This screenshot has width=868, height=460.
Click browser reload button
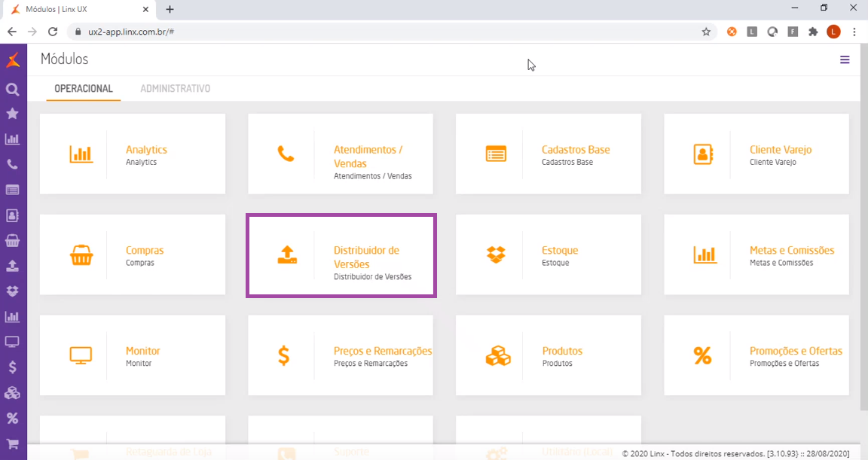point(53,32)
